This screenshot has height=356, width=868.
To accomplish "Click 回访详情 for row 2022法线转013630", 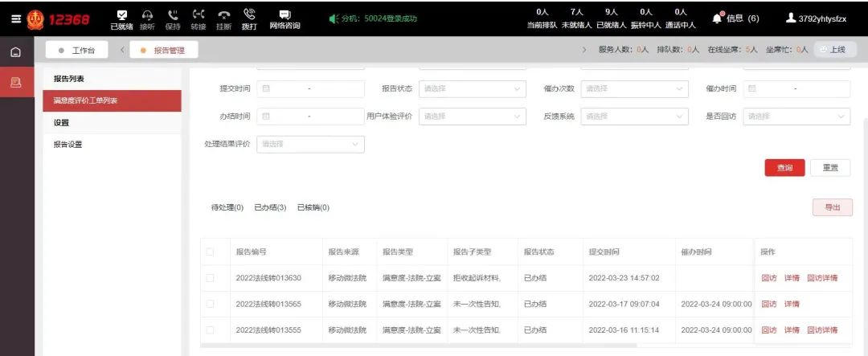I will point(822,278).
